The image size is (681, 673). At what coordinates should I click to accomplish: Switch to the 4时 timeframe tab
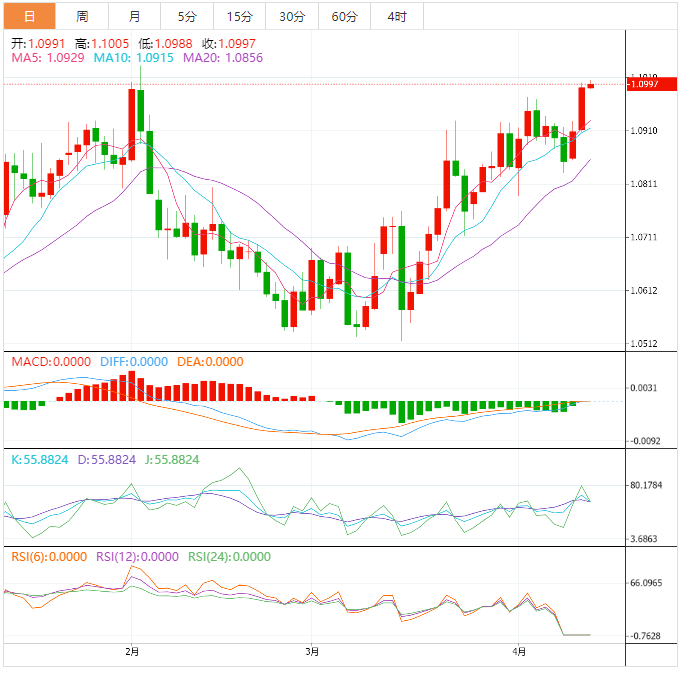396,16
